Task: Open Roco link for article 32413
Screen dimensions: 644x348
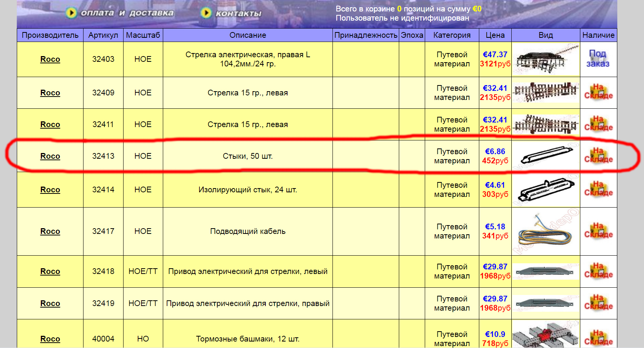Action: tap(50, 156)
